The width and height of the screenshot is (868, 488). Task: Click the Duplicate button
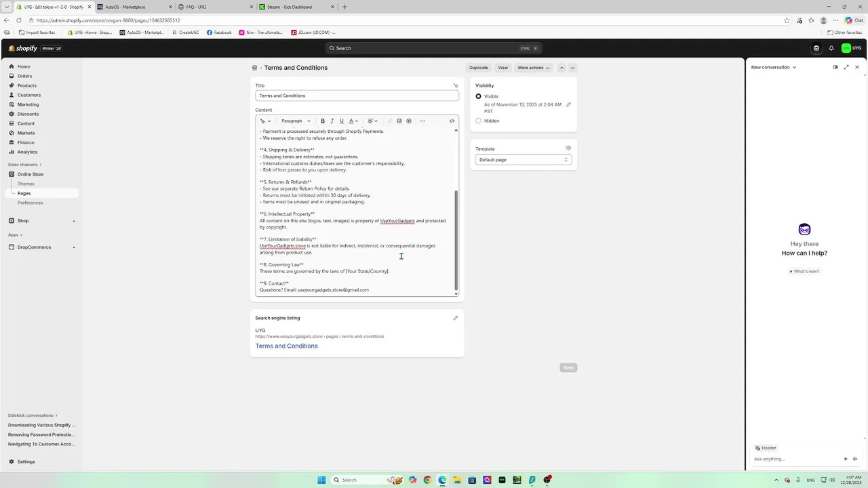click(479, 68)
